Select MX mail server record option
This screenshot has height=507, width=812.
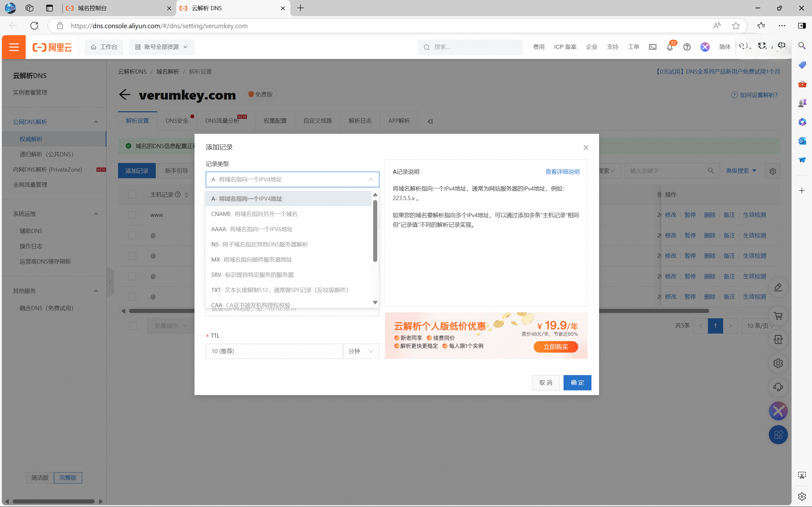tap(288, 260)
